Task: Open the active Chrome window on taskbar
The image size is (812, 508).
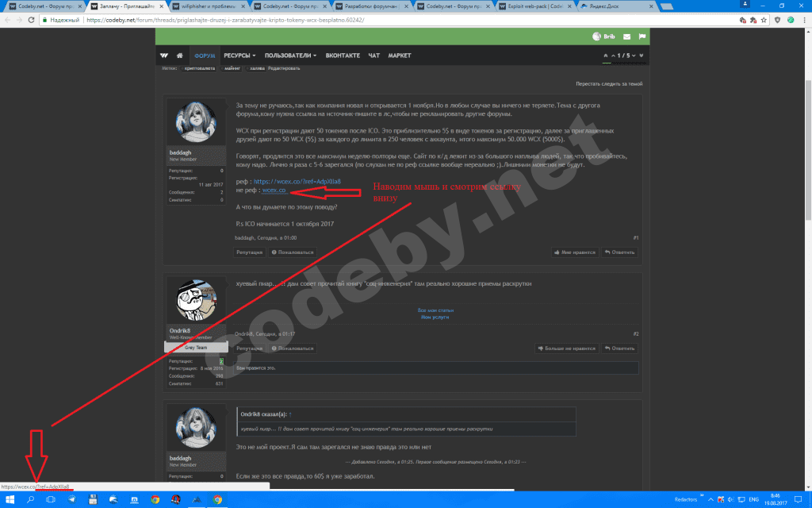Action: [217, 500]
